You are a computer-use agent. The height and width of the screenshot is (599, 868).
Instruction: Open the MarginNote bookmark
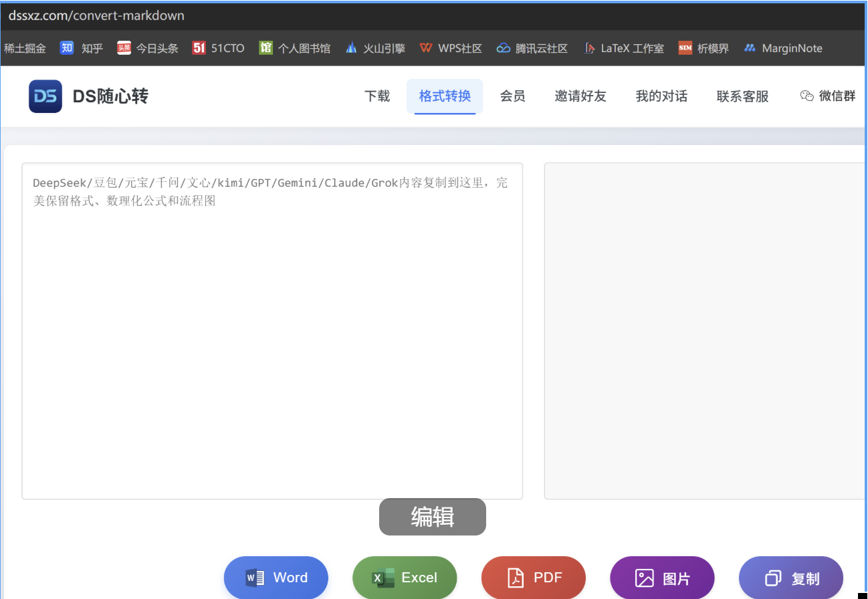pos(783,48)
